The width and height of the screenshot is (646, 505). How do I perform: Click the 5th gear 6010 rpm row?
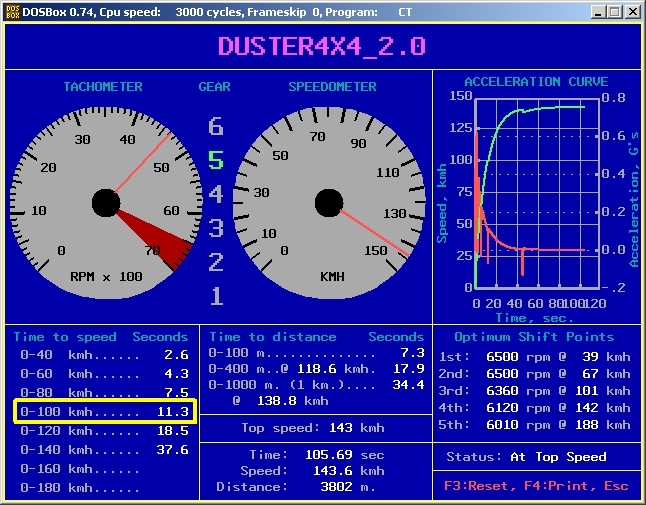click(534, 425)
